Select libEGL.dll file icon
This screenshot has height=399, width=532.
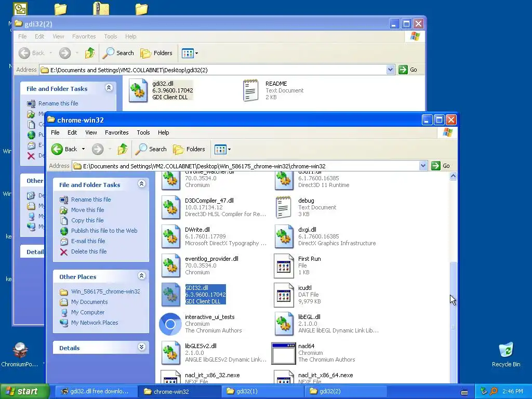[284, 324]
